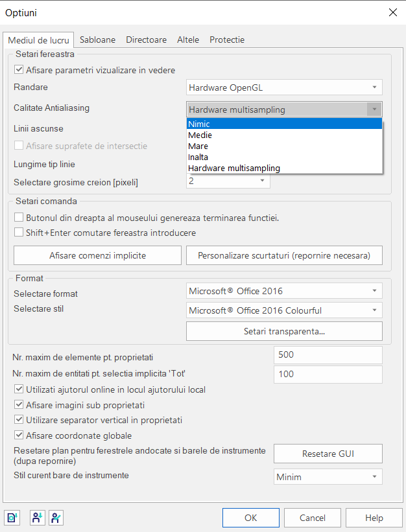406x532 pixels.
Task: Open Setari transparenta settings
Action: pyautogui.click(x=284, y=331)
